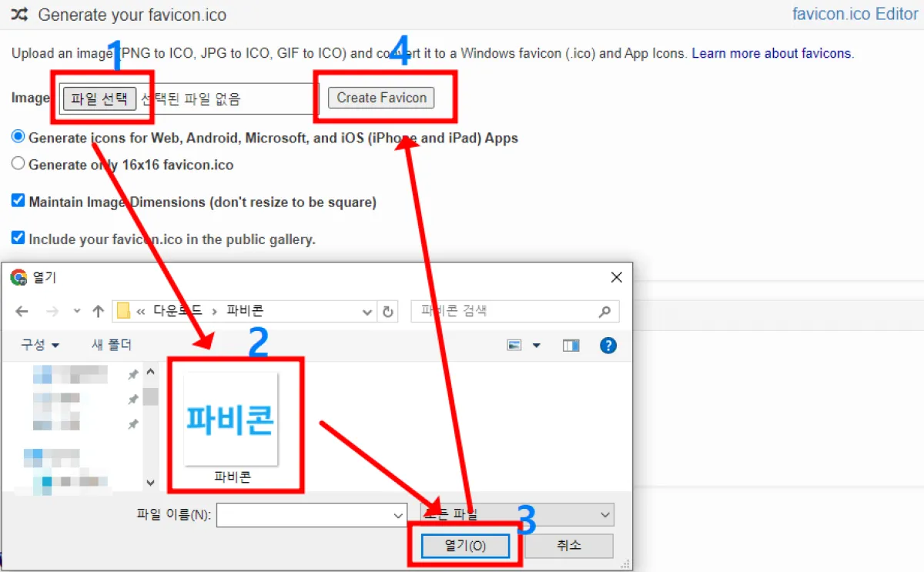924x572 pixels.
Task: Click 새 폴더 to create a new folder
Action: 110,345
